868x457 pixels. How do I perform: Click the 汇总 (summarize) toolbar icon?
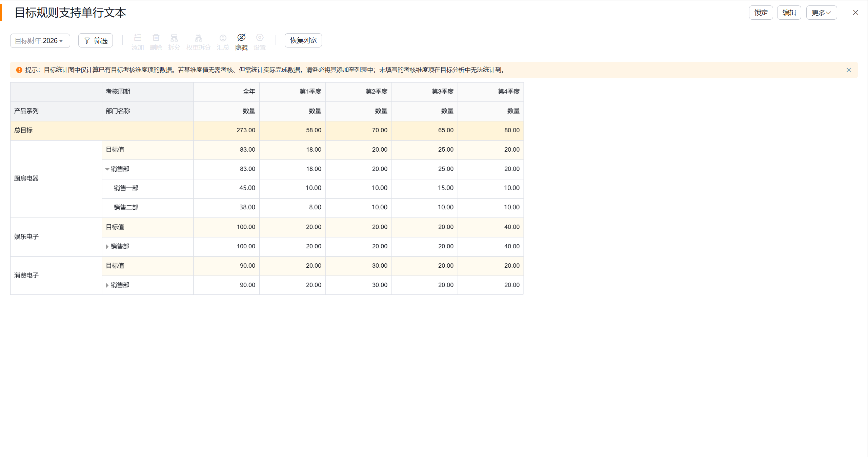[223, 38]
